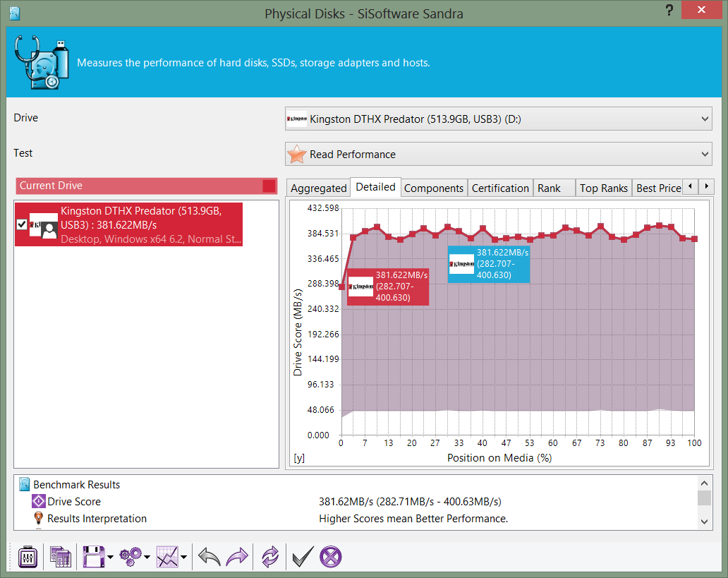Image resolution: width=728 pixels, height=578 pixels.
Task: Switch to the Components tab
Action: (434, 188)
